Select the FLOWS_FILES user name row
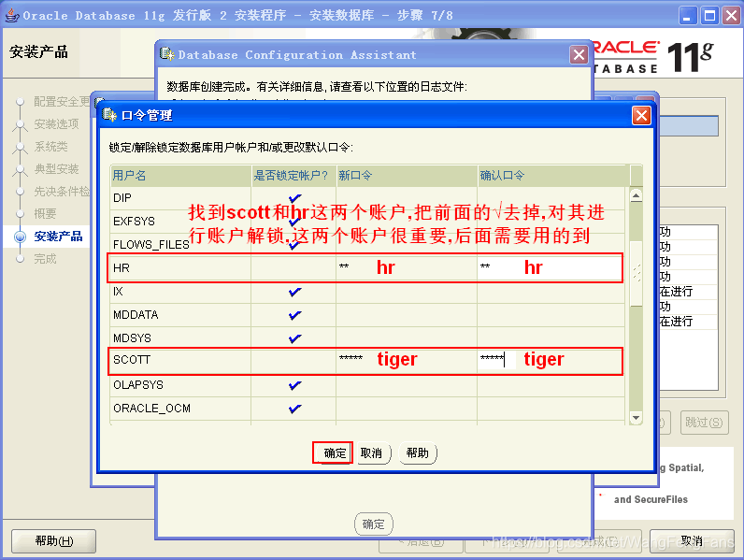The image size is (744, 560). click(x=180, y=244)
